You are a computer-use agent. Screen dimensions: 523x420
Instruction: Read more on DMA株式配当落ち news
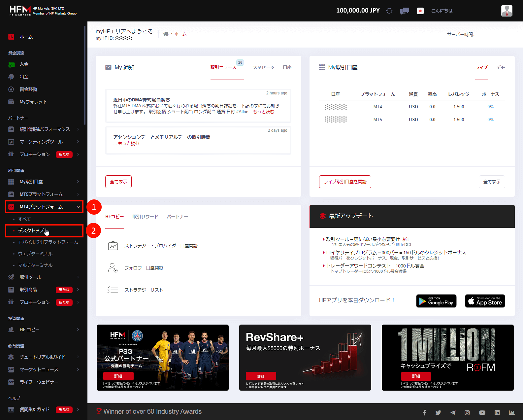point(264,112)
